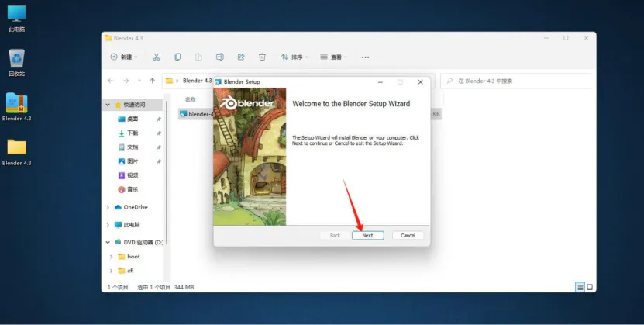Image resolution: width=644 pixels, height=325 pixels.
Task: Click Blender 4.3 in the address bar
Action: click(197, 81)
